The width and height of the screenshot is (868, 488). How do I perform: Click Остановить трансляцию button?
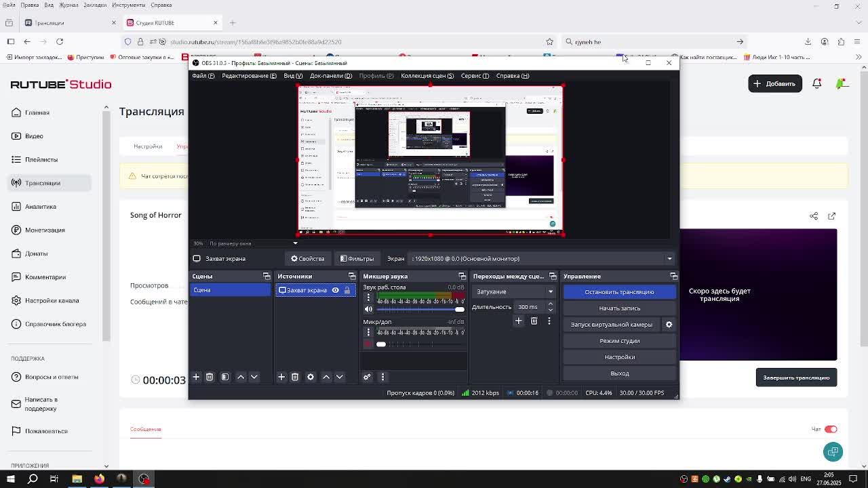tap(619, 292)
